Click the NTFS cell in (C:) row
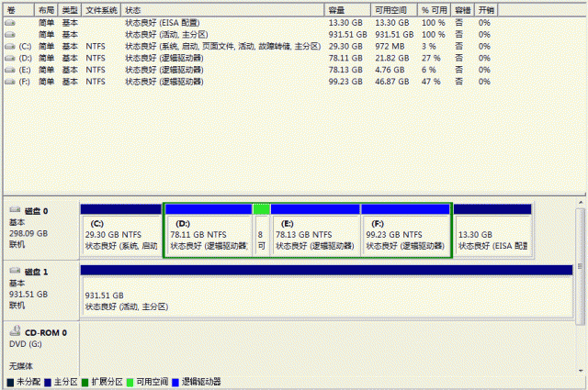588x390 pixels. (x=96, y=47)
